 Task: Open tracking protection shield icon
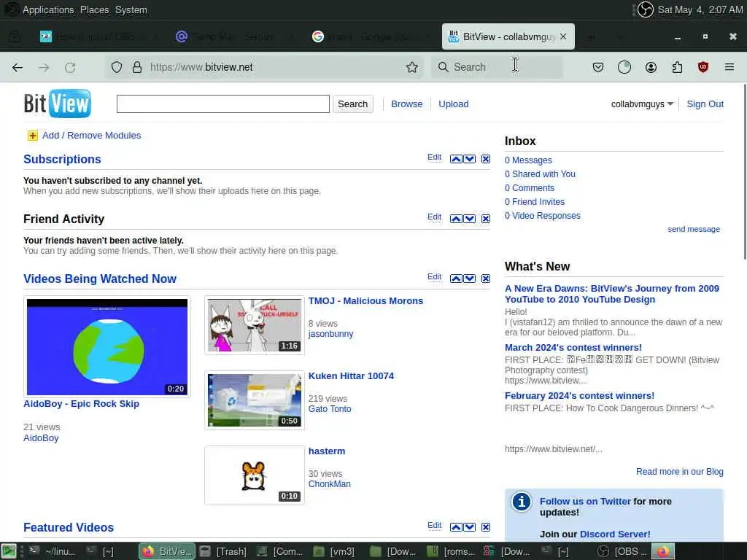117,68
